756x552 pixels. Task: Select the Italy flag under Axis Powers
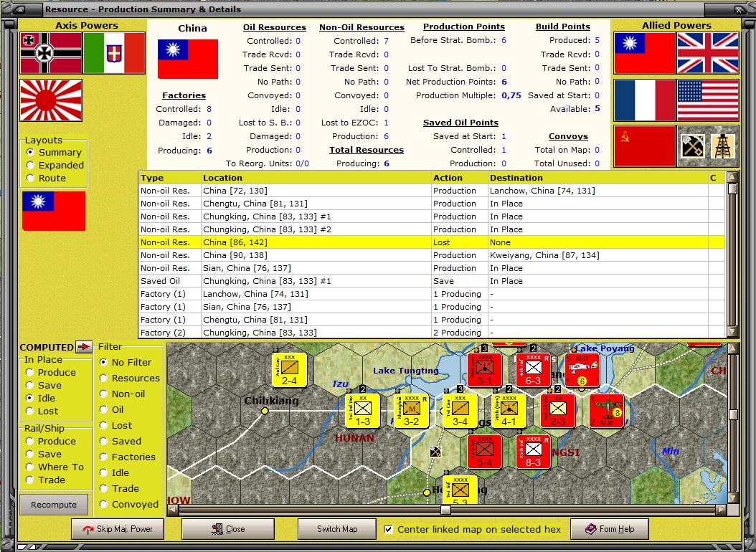[114, 53]
